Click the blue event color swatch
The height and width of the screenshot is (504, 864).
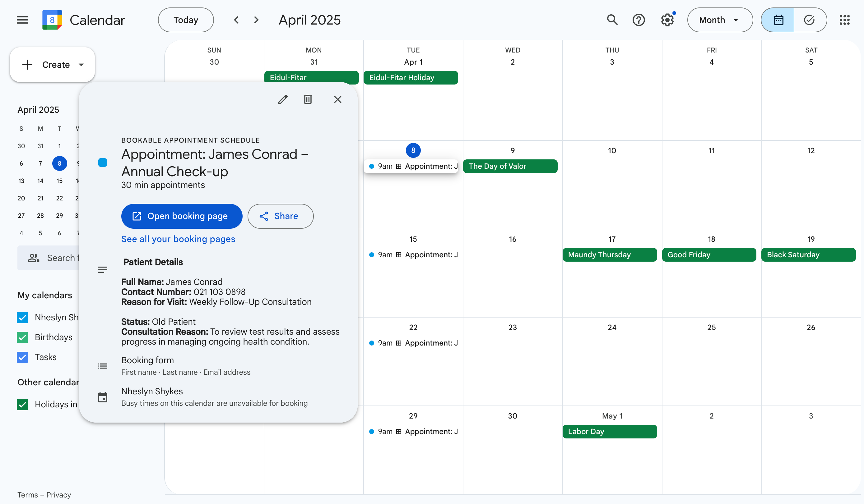point(103,163)
